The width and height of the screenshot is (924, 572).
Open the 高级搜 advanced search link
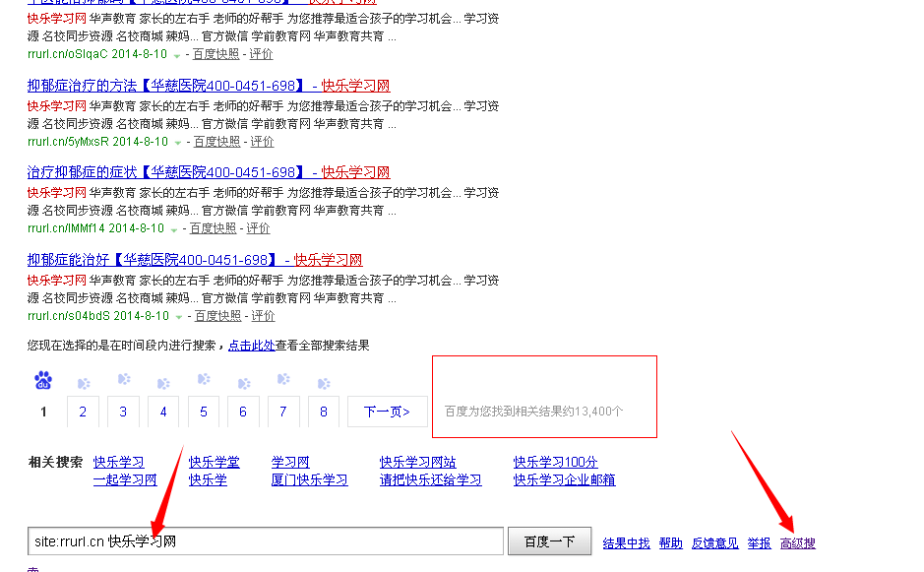(x=797, y=542)
